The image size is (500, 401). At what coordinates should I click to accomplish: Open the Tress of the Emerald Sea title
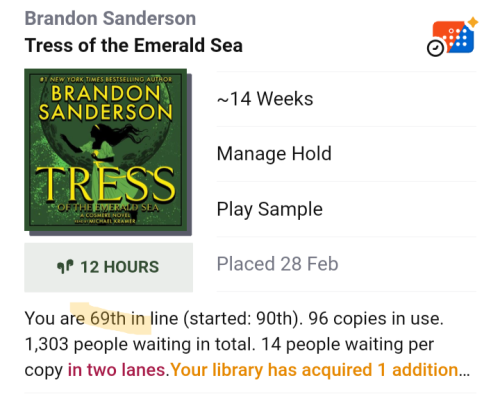pyautogui.click(x=134, y=45)
